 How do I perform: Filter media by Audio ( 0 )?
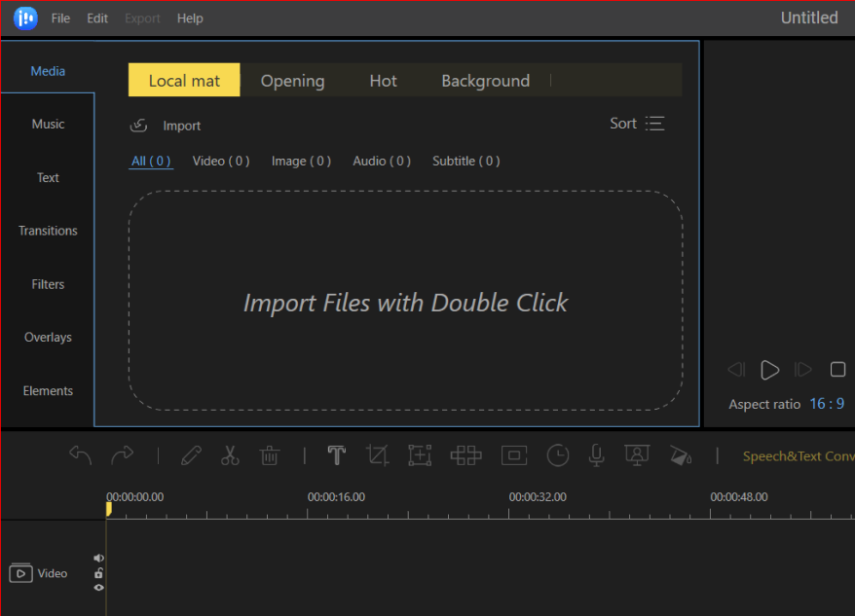[382, 161]
